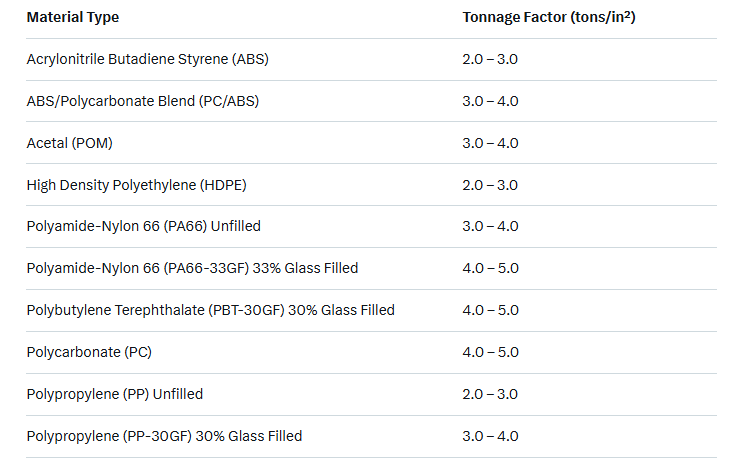Click the Polycarbonate (PC) material name
Screen dimensions: 742x467
point(89,352)
